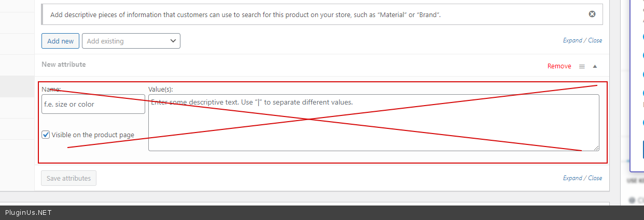644x220 pixels.
Task: Click the bottom Expand link
Action: [x=572, y=178]
